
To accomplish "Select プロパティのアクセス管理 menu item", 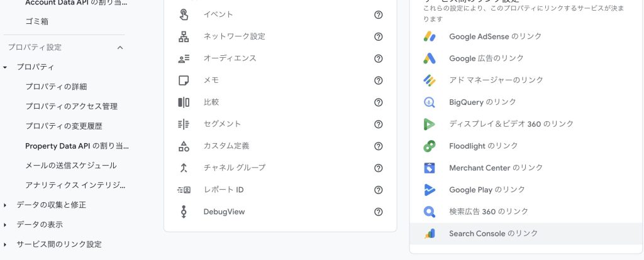I will 71,106.
